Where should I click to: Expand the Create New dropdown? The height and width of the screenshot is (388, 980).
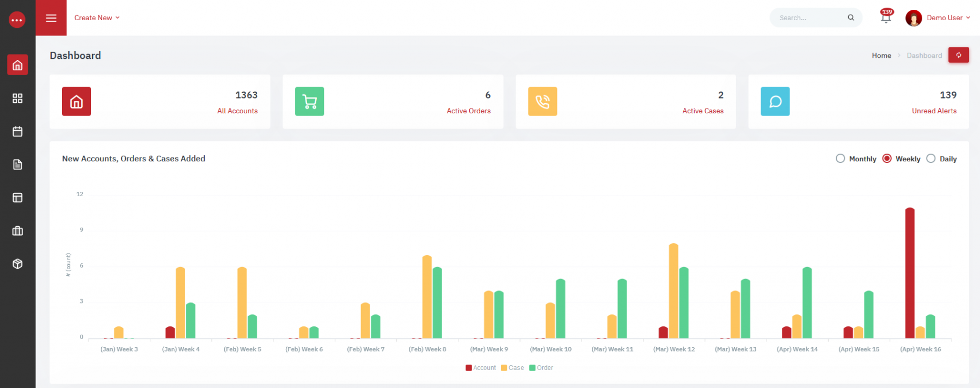pos(97,18)
